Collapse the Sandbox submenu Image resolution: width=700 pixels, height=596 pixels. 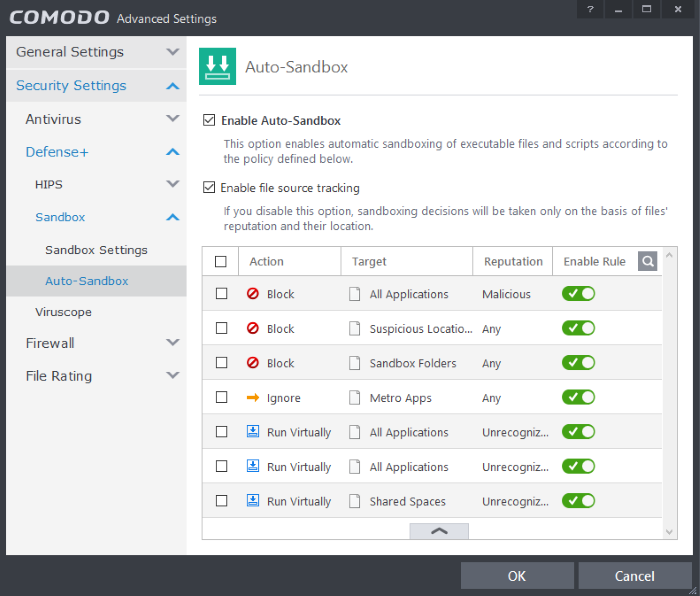96,217
